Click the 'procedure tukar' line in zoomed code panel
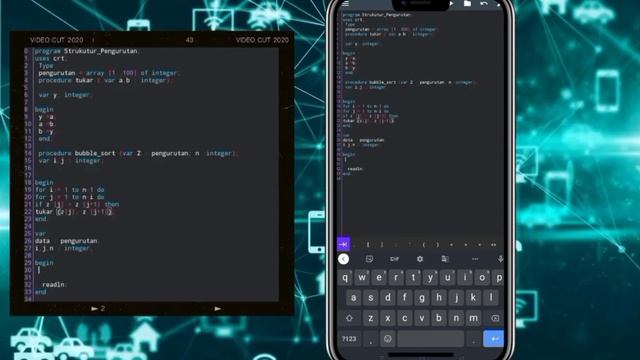This screenshot has width=640, height=360. pyautogui.click(x=106, y=80)
